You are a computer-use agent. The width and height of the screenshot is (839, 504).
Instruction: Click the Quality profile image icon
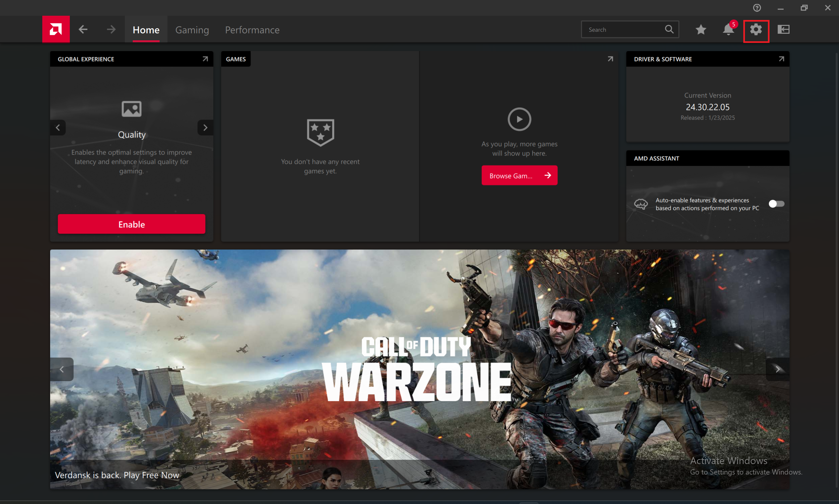131,109
